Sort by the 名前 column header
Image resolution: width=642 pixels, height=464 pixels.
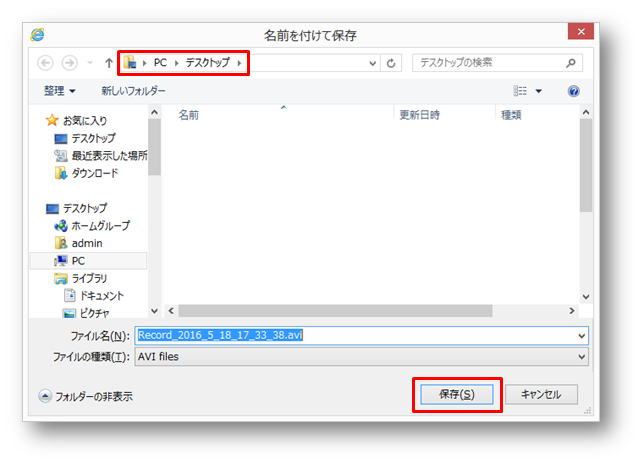189,115
